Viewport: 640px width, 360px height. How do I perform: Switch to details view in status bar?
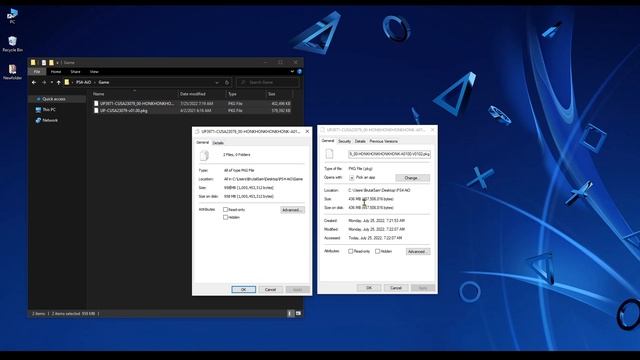point(290,313)
